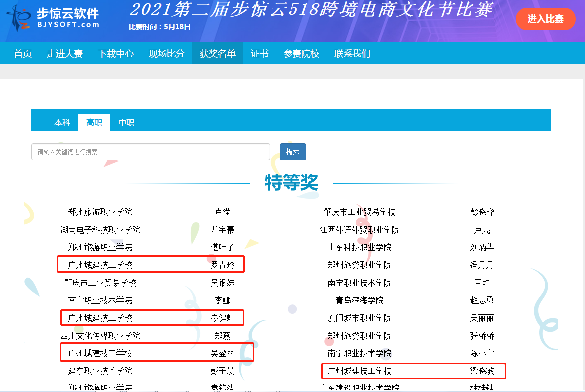Select 山东科技职业学院 entry
This screenshot has width=585, height=392.
click(360, 247)
